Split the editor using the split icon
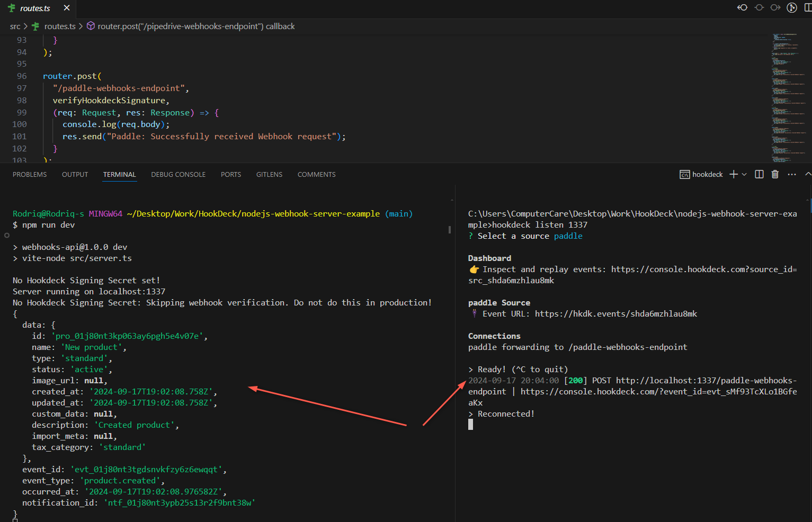Screen dimensions: 812x522 click(x=808, y=7)
